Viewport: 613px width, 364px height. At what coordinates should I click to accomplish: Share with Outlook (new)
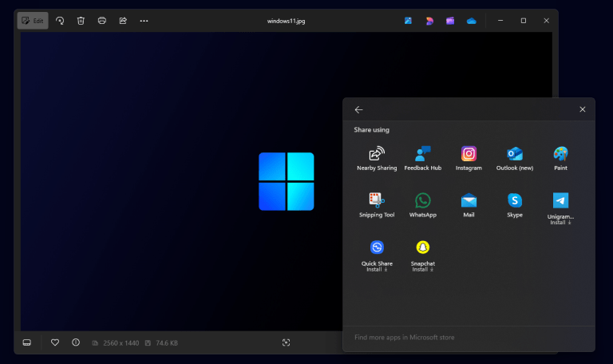(515, 159)
